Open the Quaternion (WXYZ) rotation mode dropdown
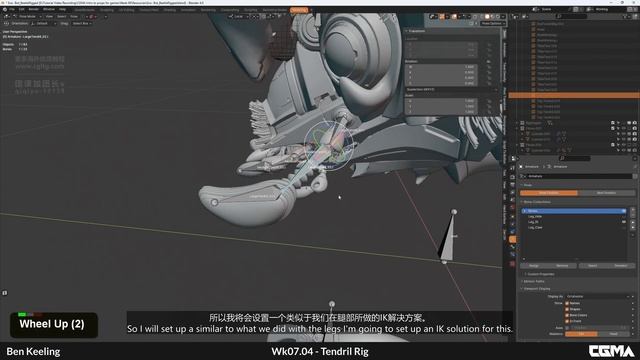 tap(452, 89)
